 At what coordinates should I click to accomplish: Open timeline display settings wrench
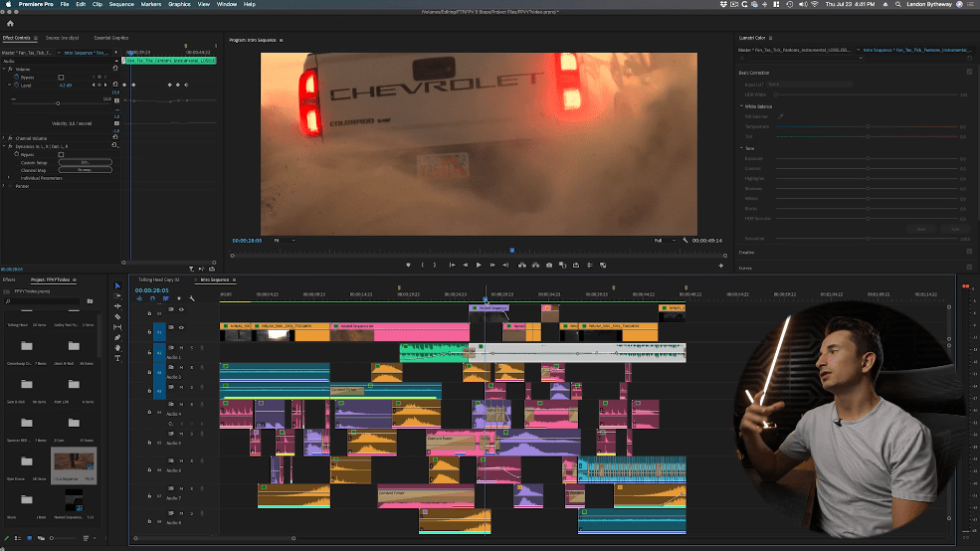191,298
